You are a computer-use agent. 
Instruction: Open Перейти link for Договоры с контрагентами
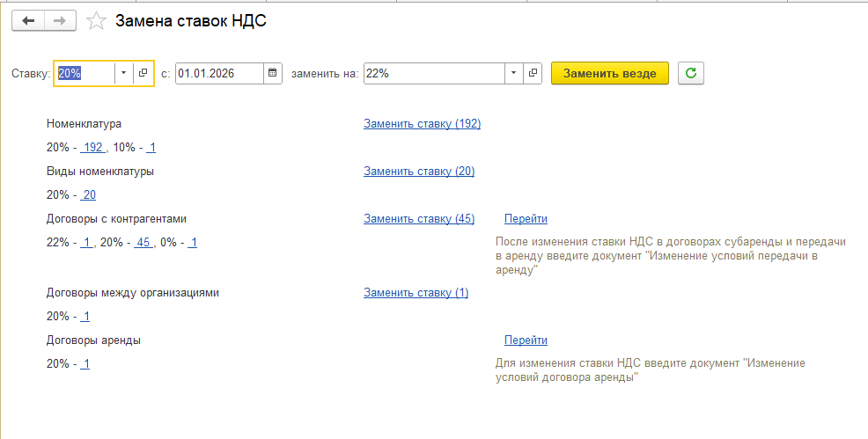526,219
